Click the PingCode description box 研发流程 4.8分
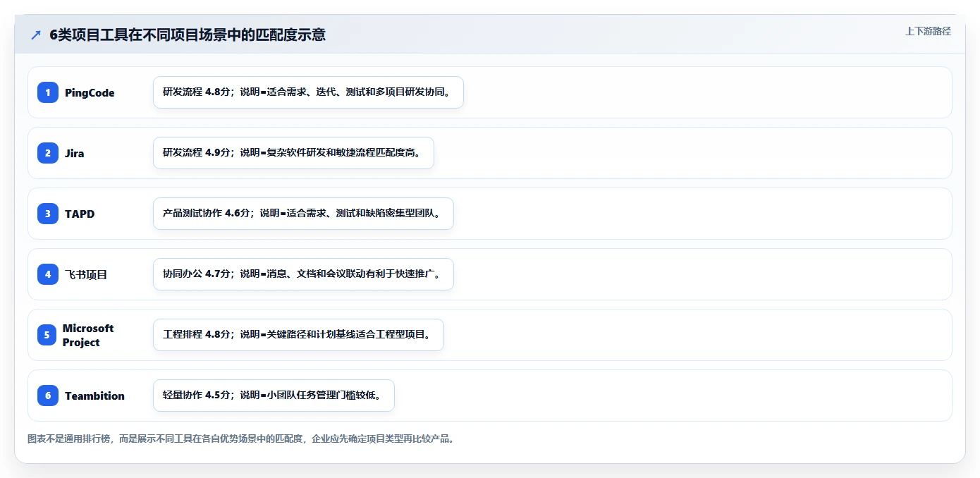 [308, 92]
